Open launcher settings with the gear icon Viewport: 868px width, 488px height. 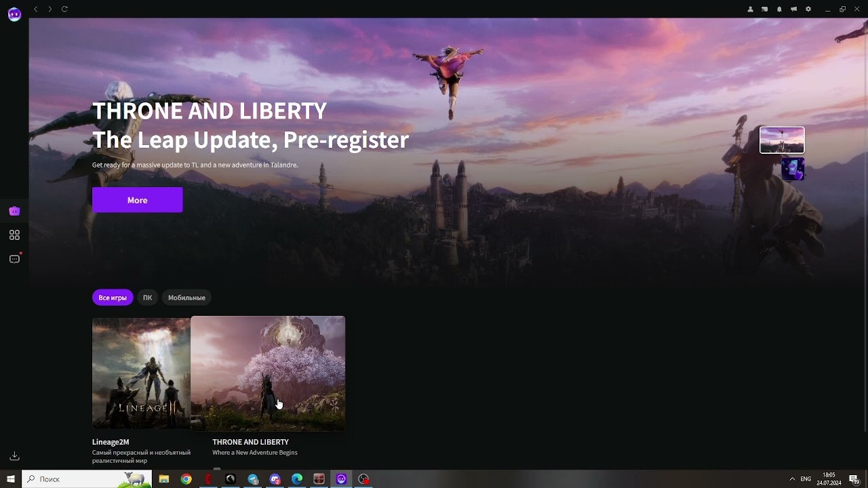[808, 9]
